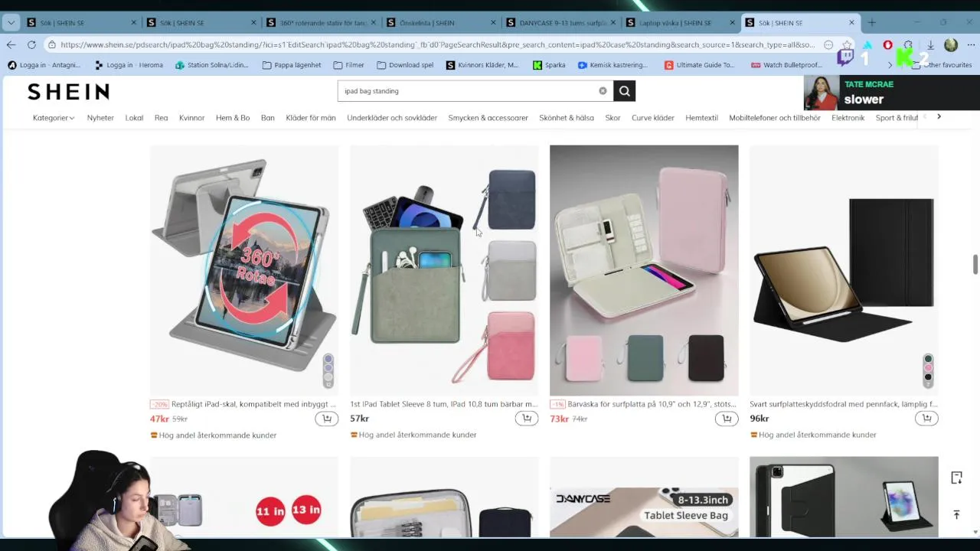Click the 57kr price text
980x551 pixels.
pyautogui.click(x=359, y=419)
